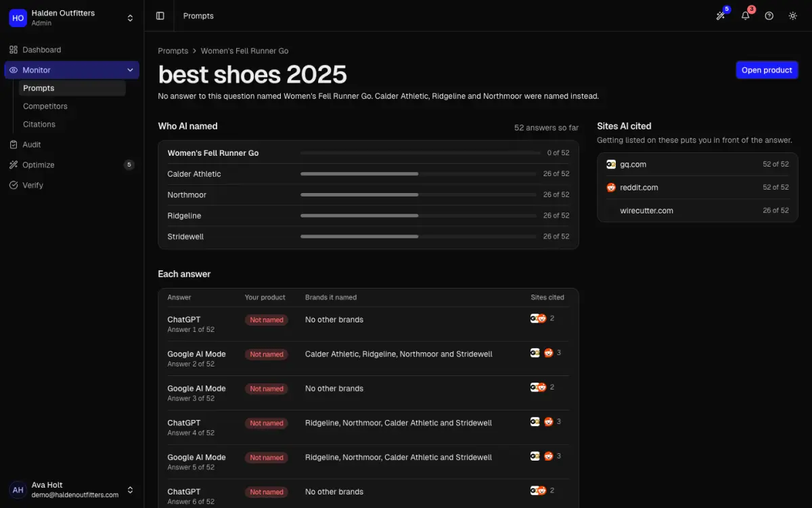Open reddit.com cited site
The height and width of the screenshot is (508, 812).
click(x=698, y=187)
